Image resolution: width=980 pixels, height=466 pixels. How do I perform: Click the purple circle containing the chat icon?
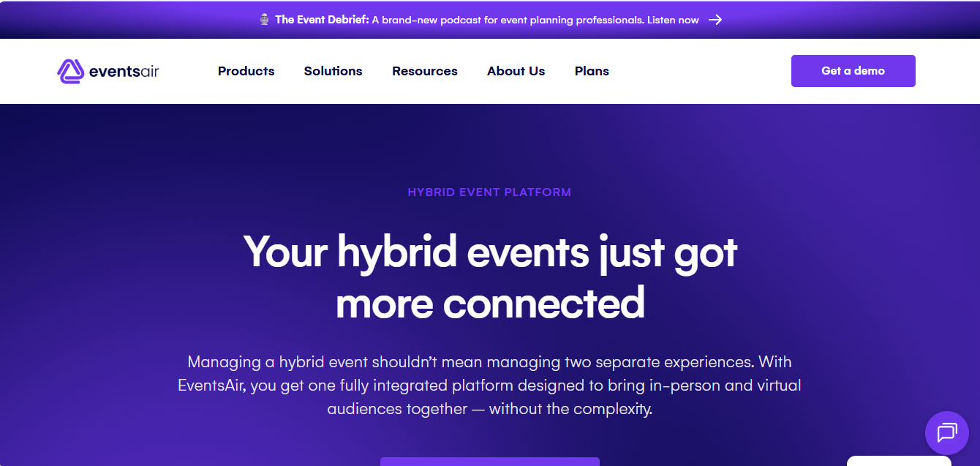946,433
